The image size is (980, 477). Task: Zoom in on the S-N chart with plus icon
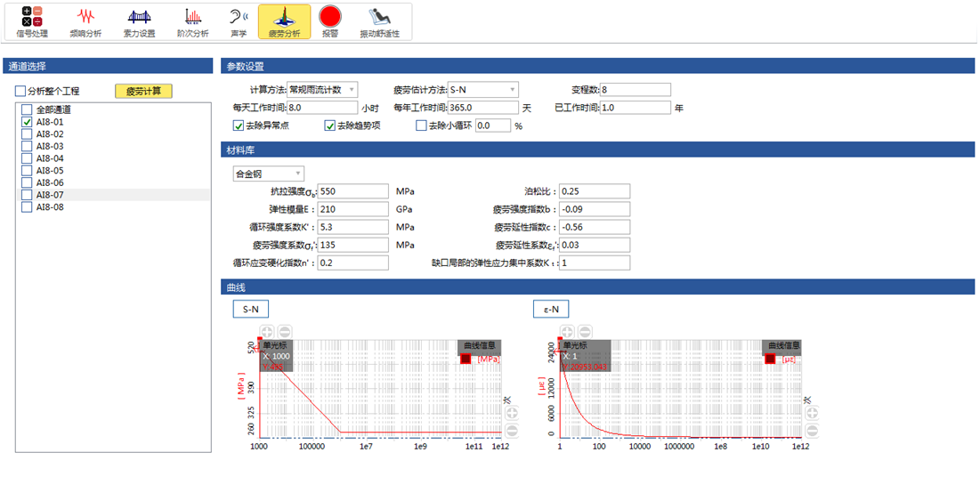[x=266, y=332]
